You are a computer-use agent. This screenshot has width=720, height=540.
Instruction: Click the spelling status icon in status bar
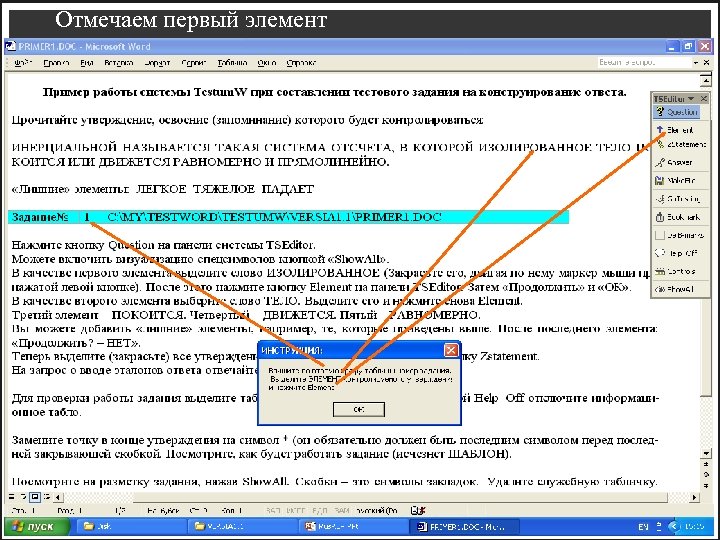click(x=417, y=510)
